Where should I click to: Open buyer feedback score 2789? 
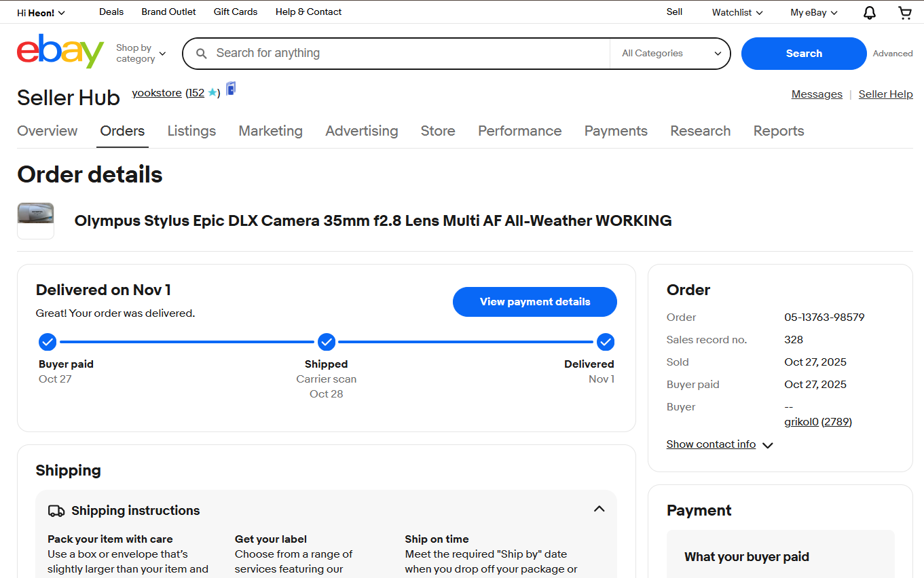[x=836, y=422]
